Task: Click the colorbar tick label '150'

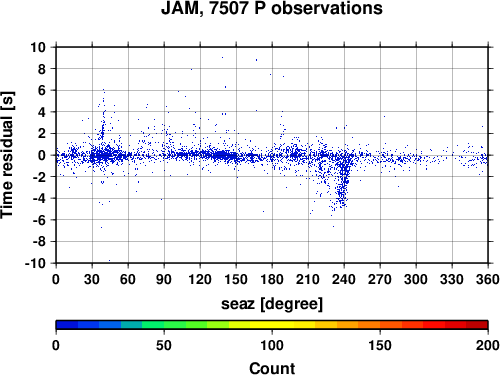Action: (380, 345)
